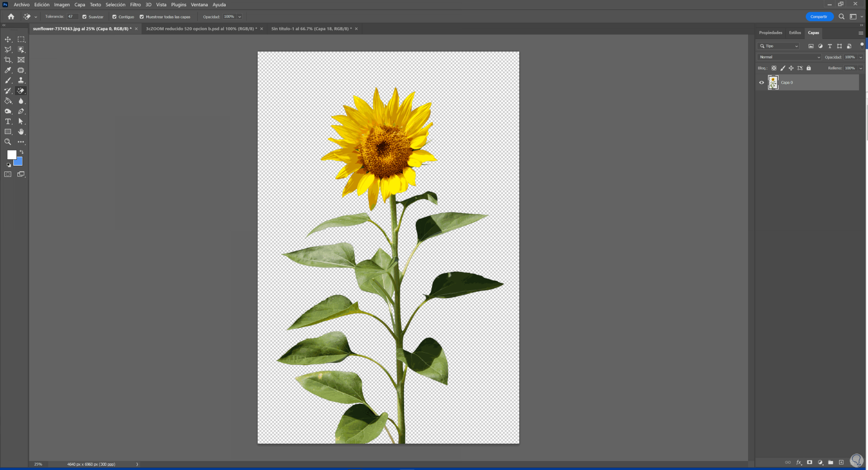Activate the Hand tool
This screenshot has height=470, width=868.
21,132
